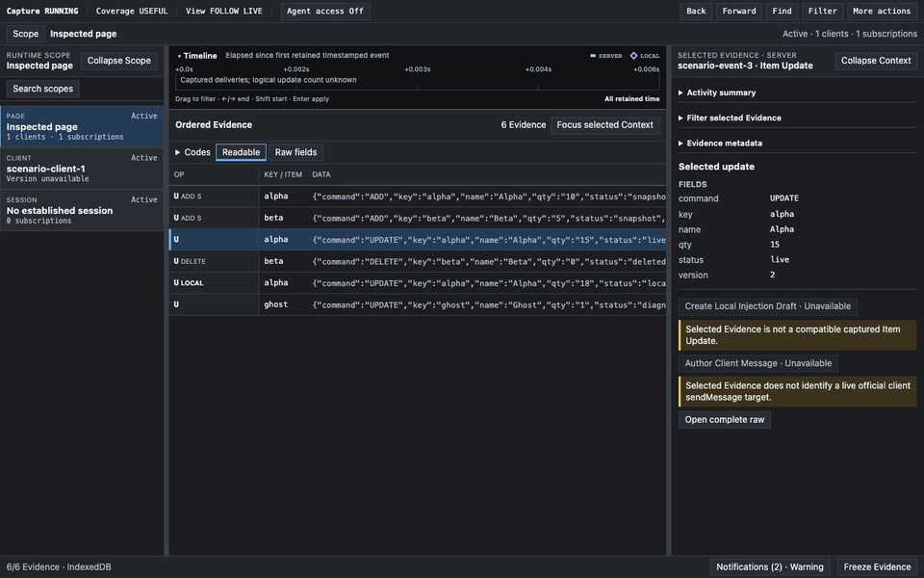Click the DATA column header
924x578 pixels.
321,174
